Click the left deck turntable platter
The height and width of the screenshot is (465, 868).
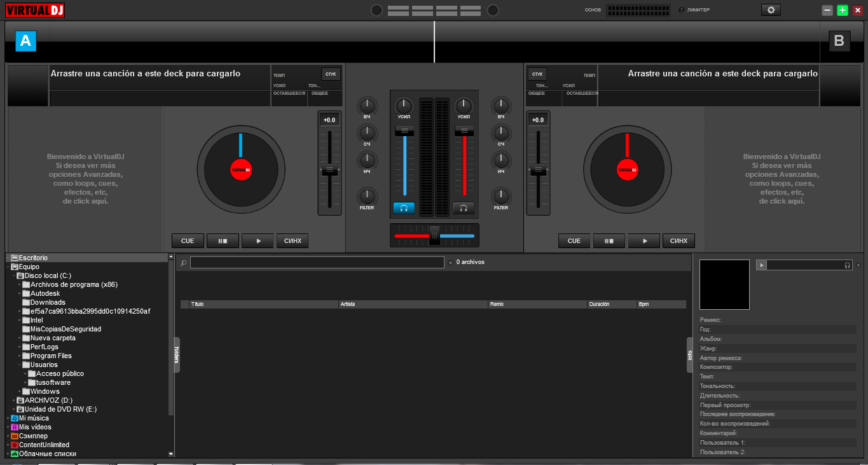click(240, 169)
